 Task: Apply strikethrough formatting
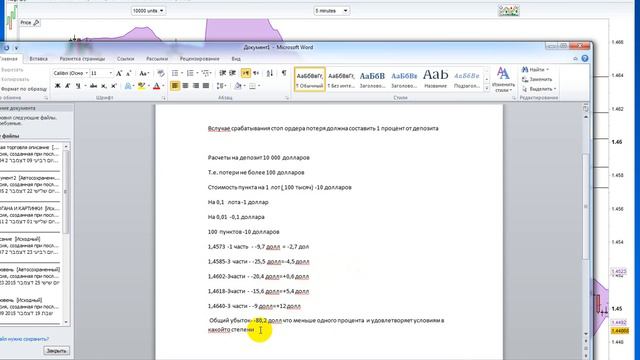(x=93, y=86)
